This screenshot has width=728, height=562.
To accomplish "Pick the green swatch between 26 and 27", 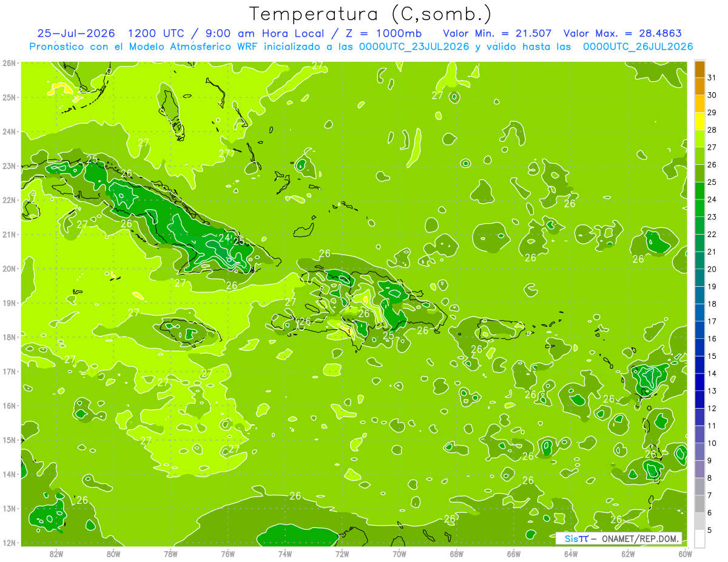I will [x=699, y=156].
